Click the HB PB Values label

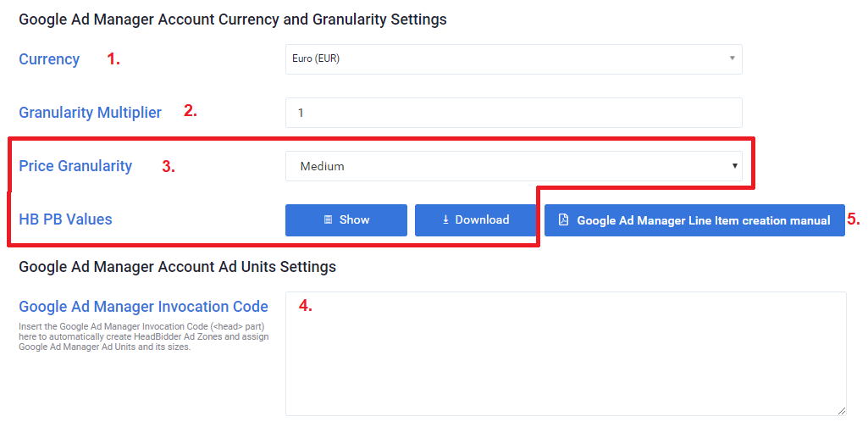pos(65,219)
